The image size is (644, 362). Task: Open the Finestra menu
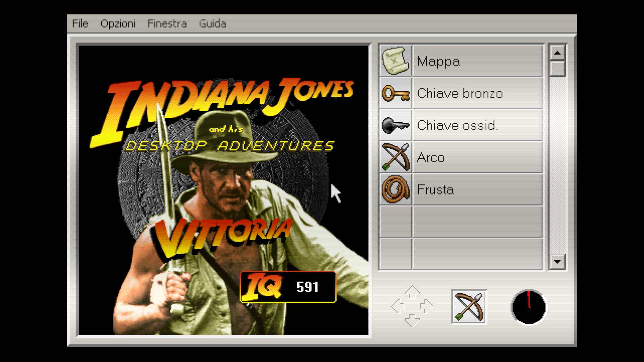point(167,24)
